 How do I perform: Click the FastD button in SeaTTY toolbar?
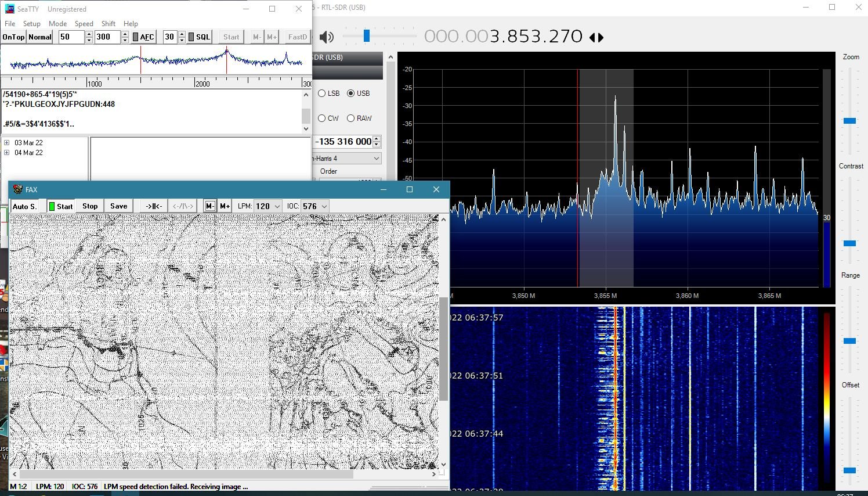[x=298, y=37]
